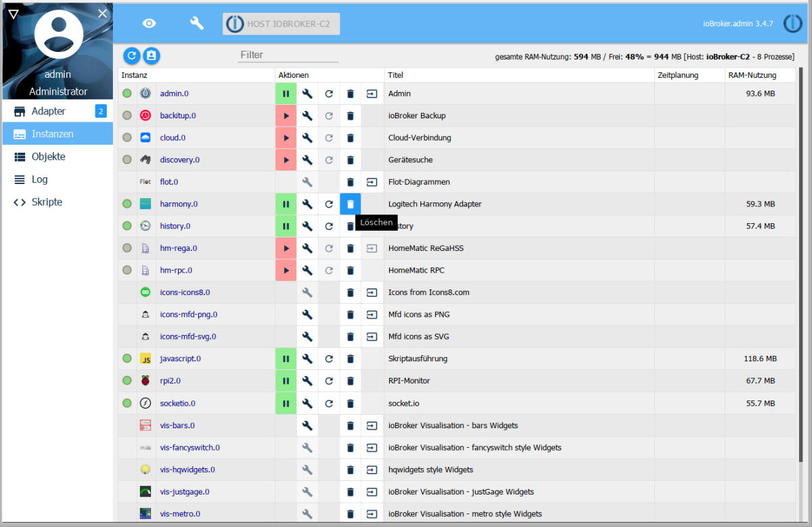The height and width of the screenshot is (527, 812).
Task: Click the ioBroker logo top right
Action: (x=793, y=24)
